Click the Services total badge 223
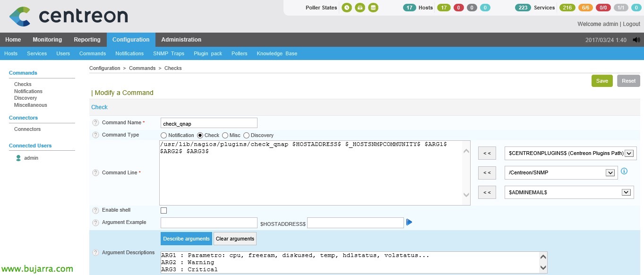This screenshot has width=644, height=275. point(523,8)
